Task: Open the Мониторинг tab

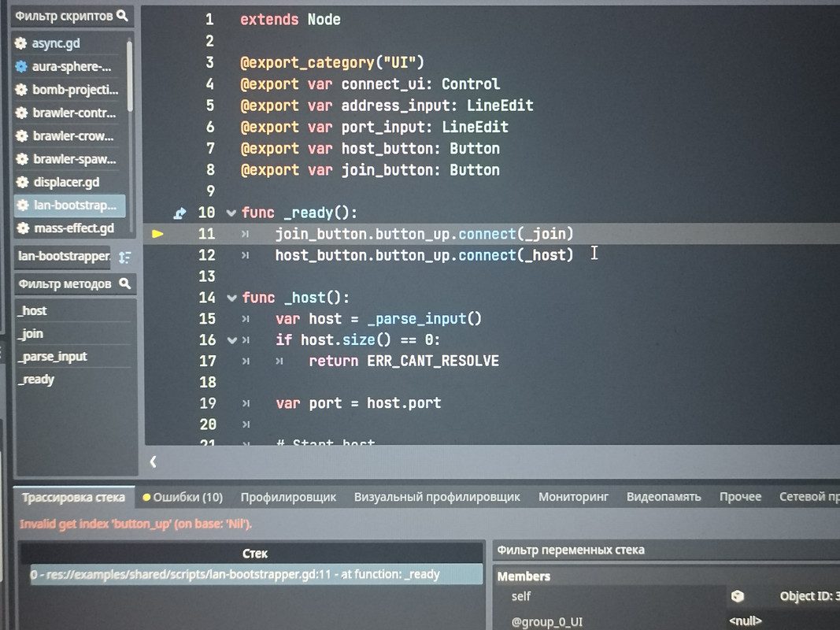Action: tap(573, 497)
